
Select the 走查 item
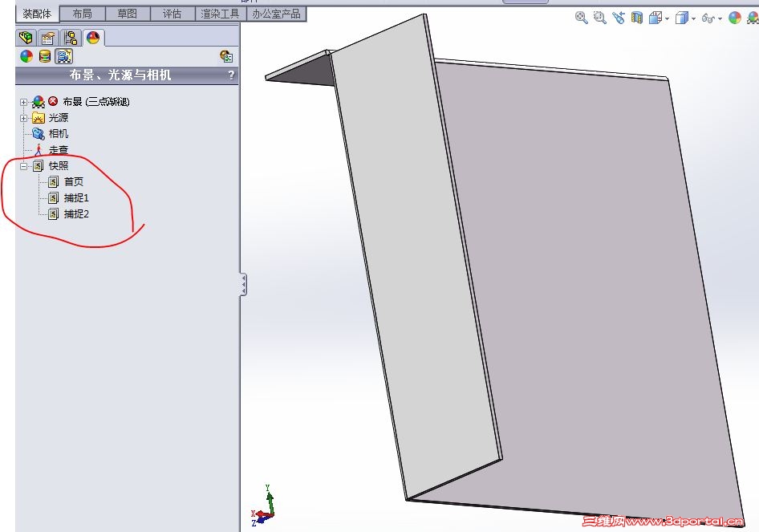(x=59, y=150)
